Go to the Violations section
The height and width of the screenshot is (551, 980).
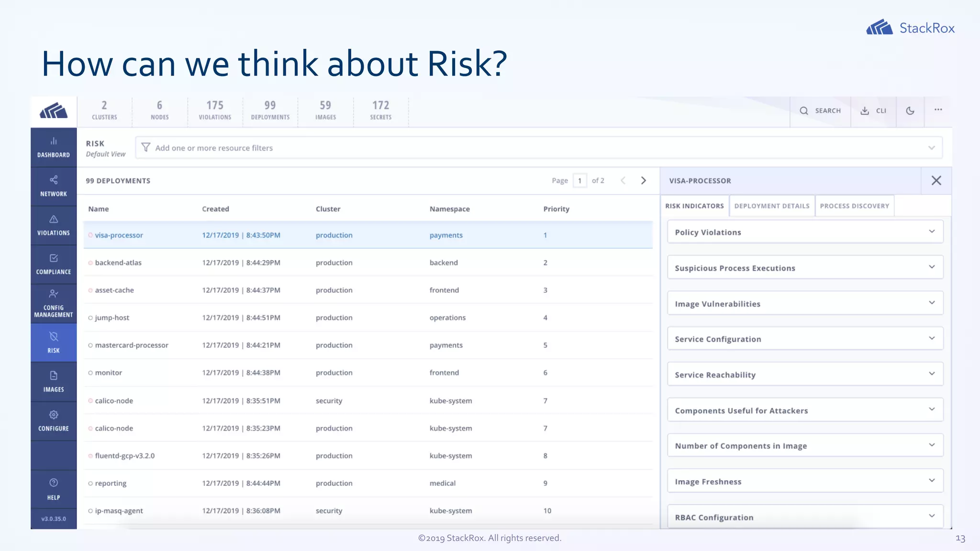54,226
